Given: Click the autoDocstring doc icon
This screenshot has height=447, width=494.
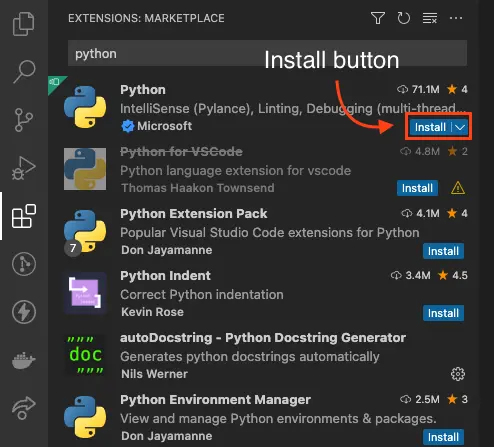Looking at the screenshot, I should [x=85, y=355].
